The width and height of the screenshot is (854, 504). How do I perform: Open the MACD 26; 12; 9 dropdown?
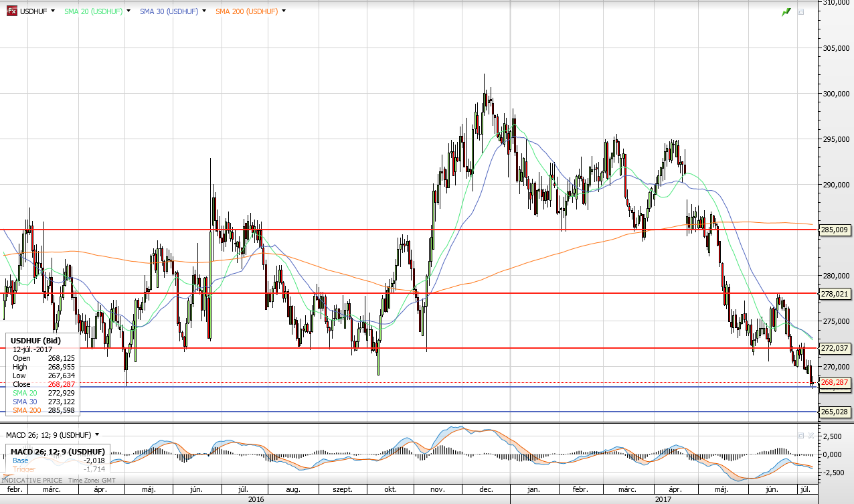(x=97, y=435)
